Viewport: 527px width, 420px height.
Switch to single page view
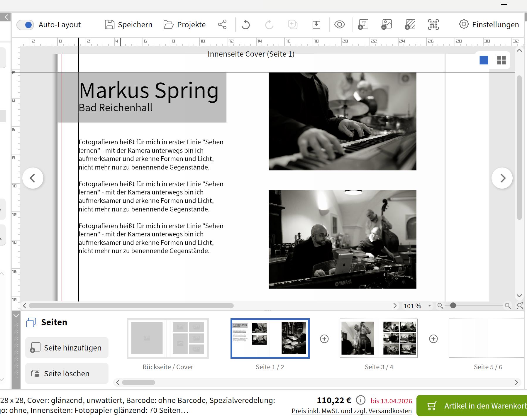pos(484,60)
